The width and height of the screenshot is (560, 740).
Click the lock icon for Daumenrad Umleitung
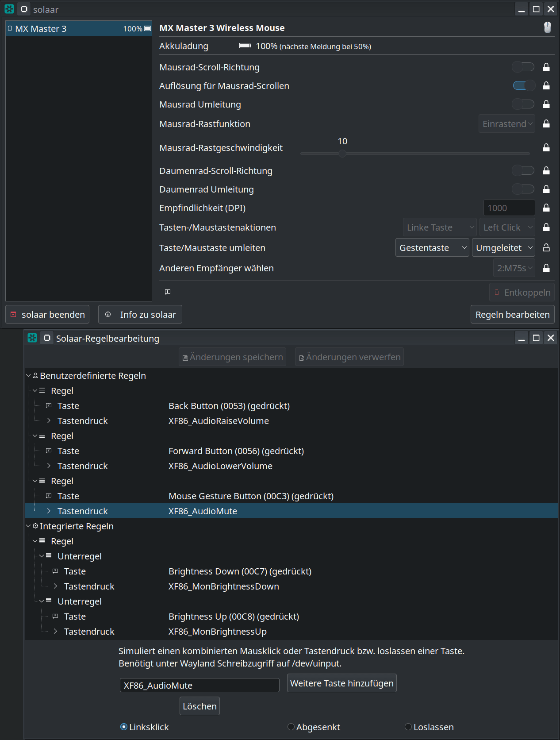[x=546, y=189]
